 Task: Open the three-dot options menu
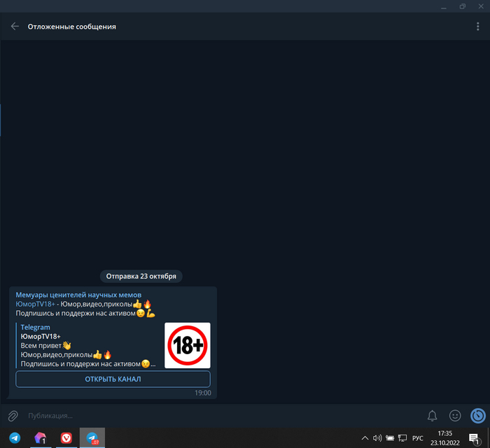pyautogui.click(x=477, y=27)
